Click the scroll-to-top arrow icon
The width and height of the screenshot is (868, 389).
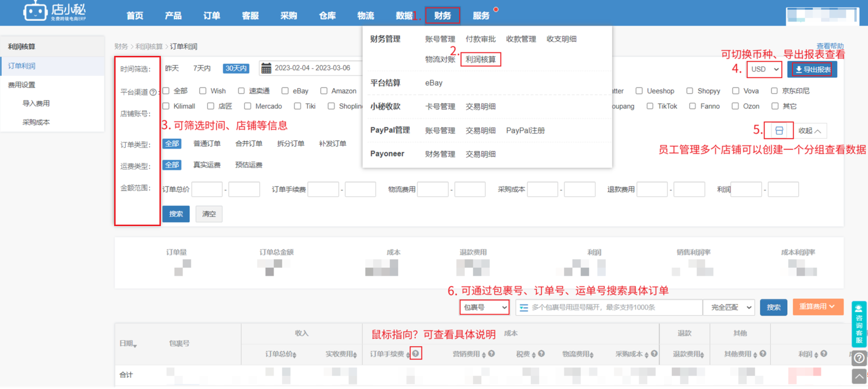[x=859, y=376]
